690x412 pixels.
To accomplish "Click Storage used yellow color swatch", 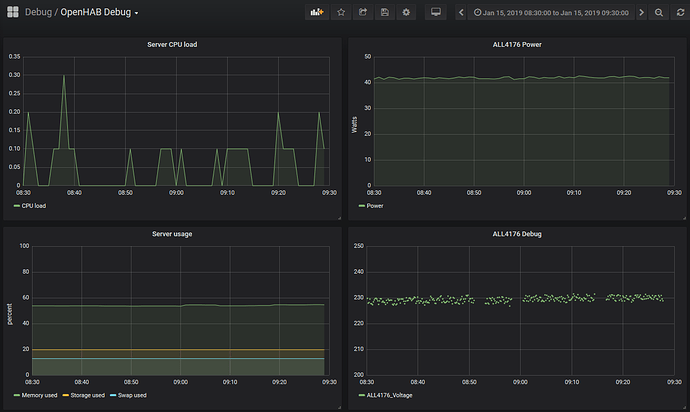I will point(66,395).
